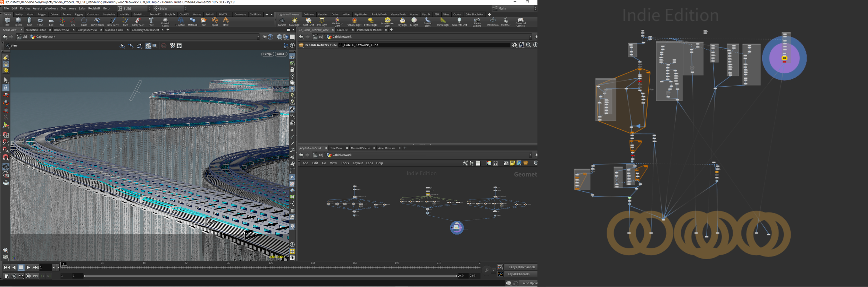Select the L-System shelf tool
This screenshot has width=868, height=287.
click(180, 22)
